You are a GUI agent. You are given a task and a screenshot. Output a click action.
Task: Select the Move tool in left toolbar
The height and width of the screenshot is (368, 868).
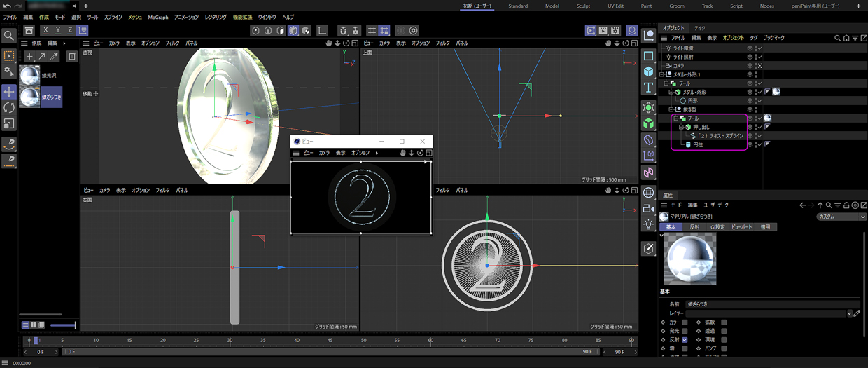(9, 92)
